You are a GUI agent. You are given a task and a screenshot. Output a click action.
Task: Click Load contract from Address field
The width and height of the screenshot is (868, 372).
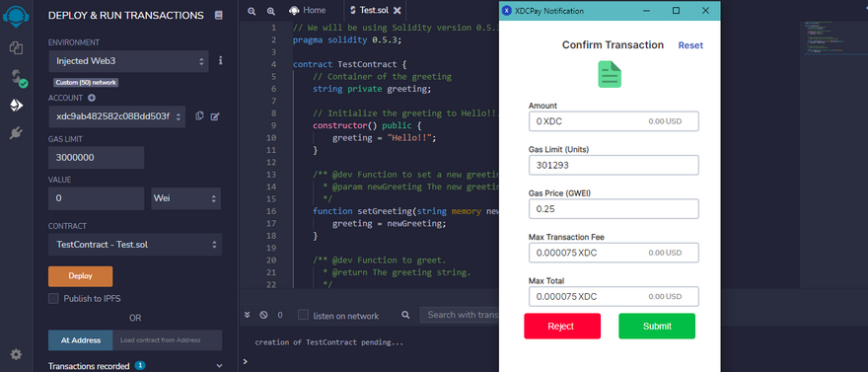[x=167, y=339]
